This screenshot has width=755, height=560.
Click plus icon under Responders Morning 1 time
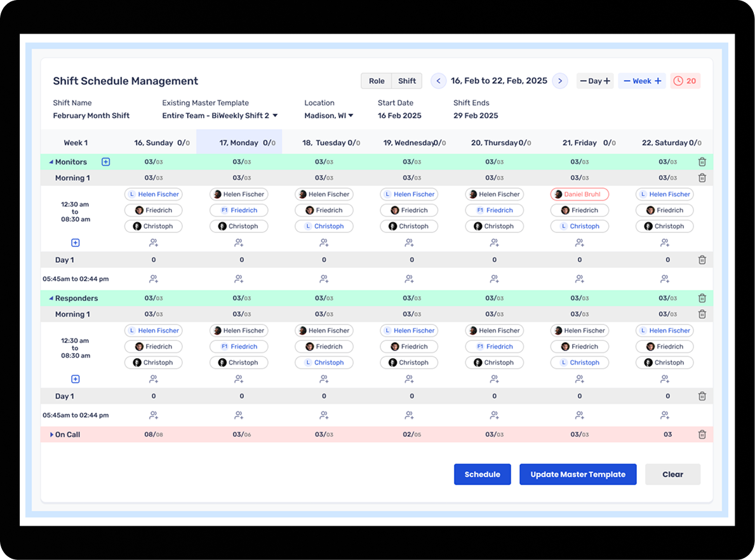point(75,379)
